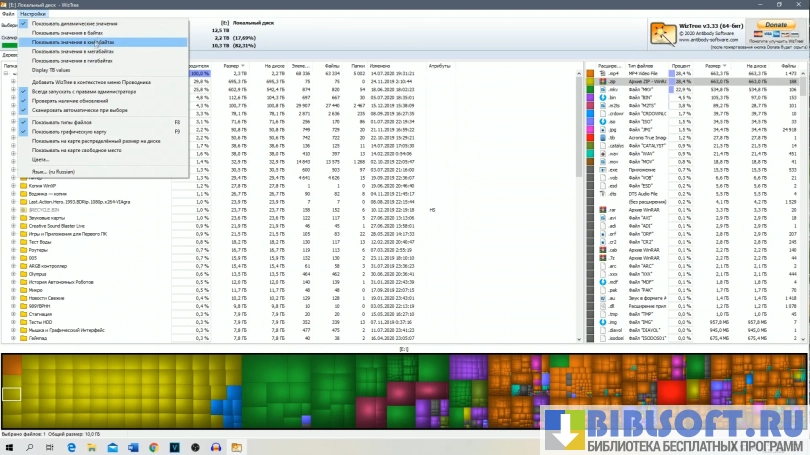This screenshot has width=810, height=455.
Task: Expand the Роутеры folder tree node
Action: point(13,250)
